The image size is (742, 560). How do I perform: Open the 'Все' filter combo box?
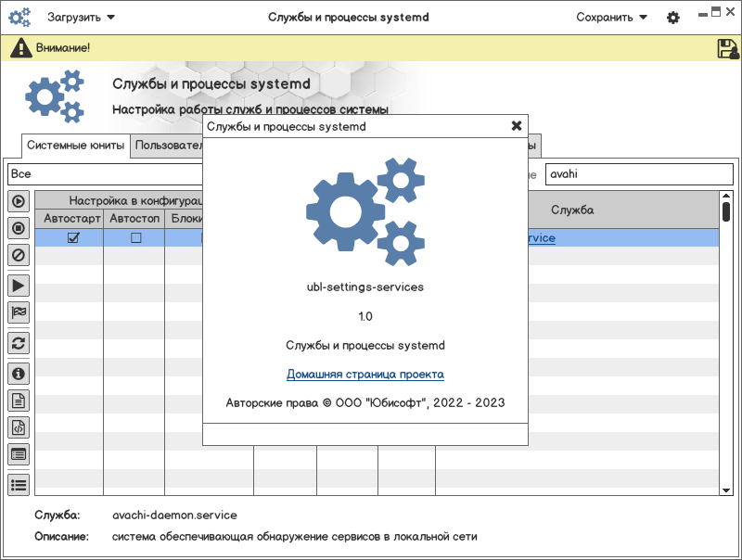[107, 173]
